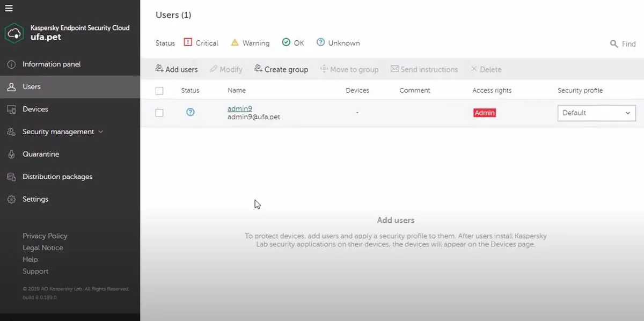Click the Unknown status filter label

coord(344,43)
